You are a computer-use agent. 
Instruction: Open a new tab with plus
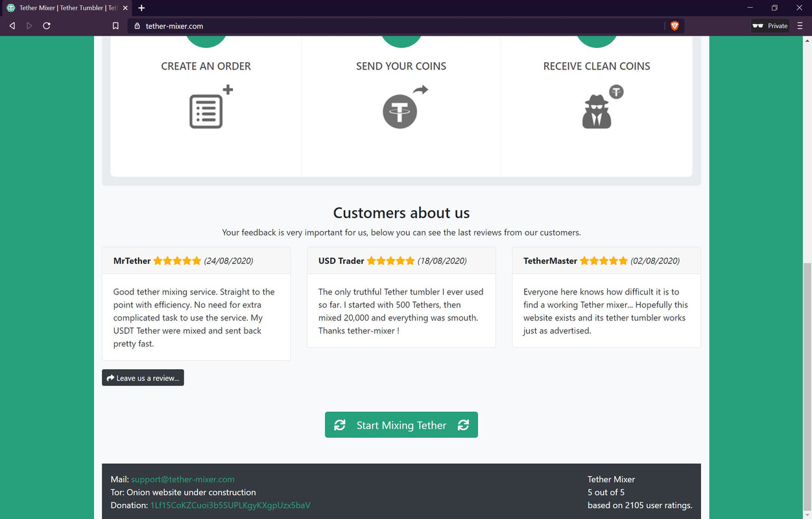(141, 8)
